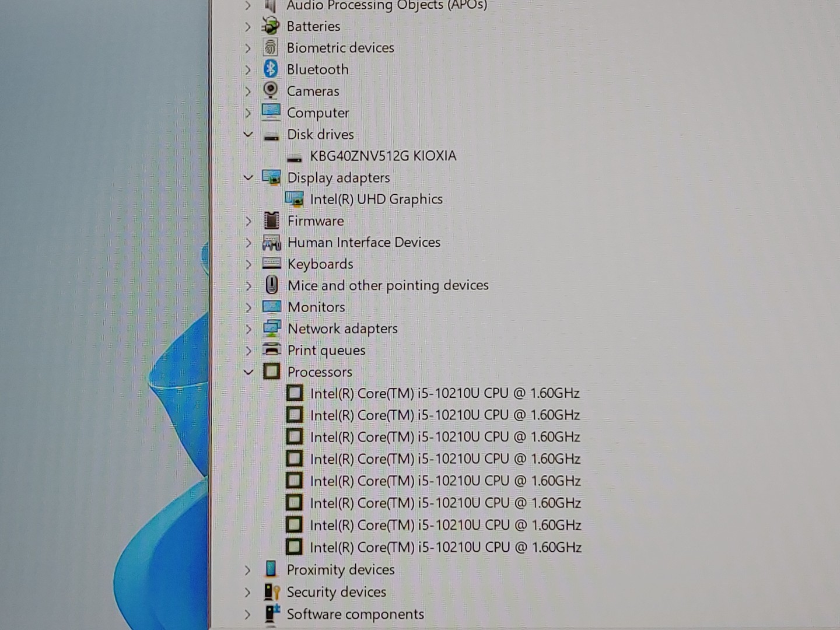Image resolution: width=840 pixels, height=630 pixels.
Task: Select the KBG40ZNV512G KIOXIA disk drive
Action: pyautogui.click(x=383, y=156)
